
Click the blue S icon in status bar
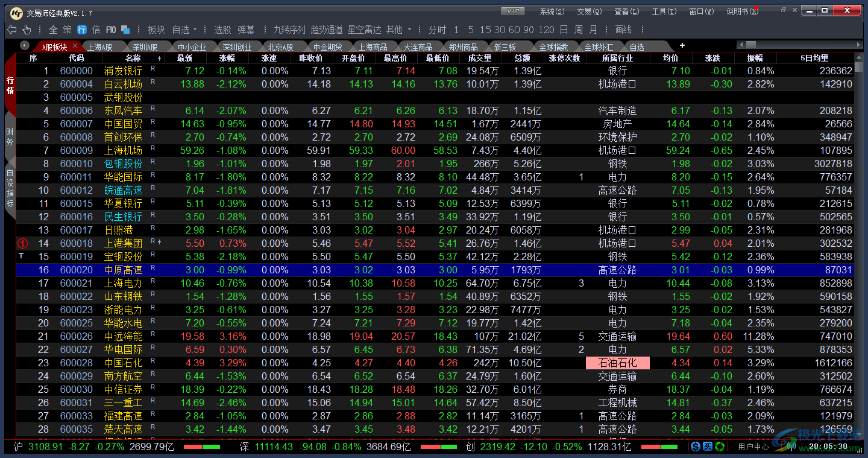696,447
